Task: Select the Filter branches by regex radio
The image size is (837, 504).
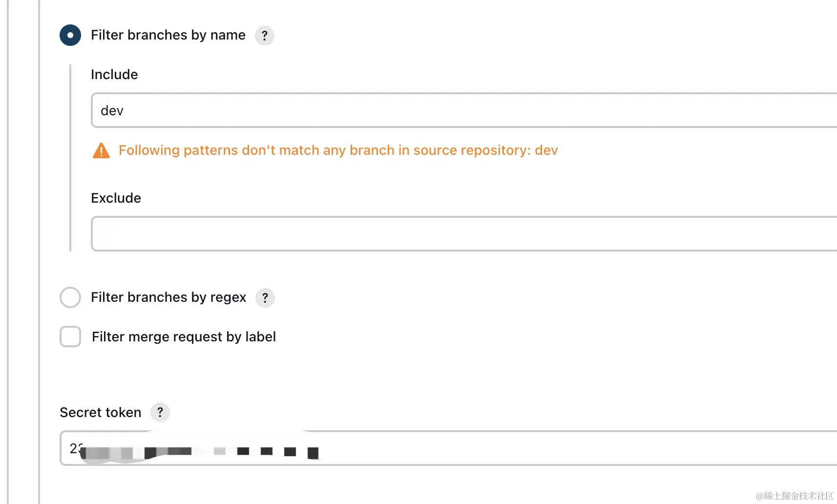Action: (x=70, y=297)
